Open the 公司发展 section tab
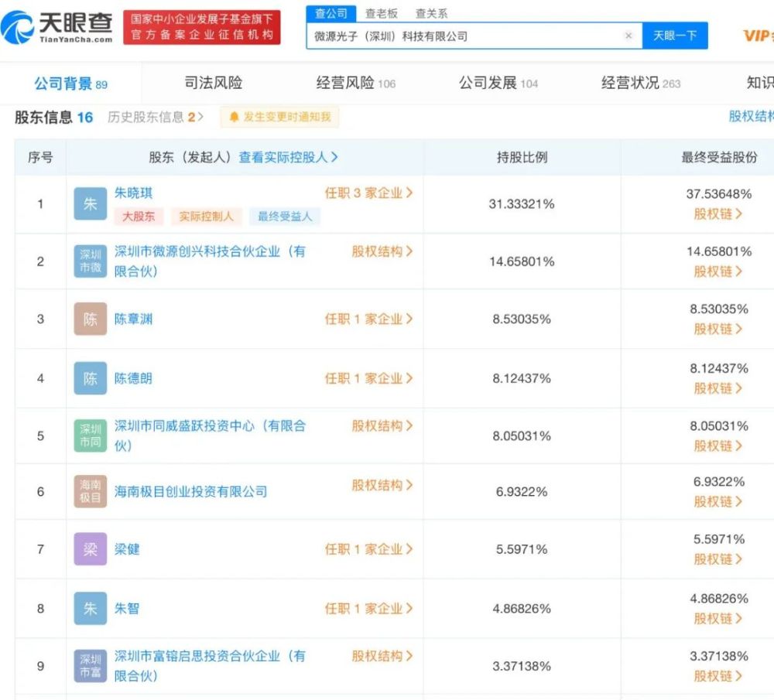 click(498, 83)
